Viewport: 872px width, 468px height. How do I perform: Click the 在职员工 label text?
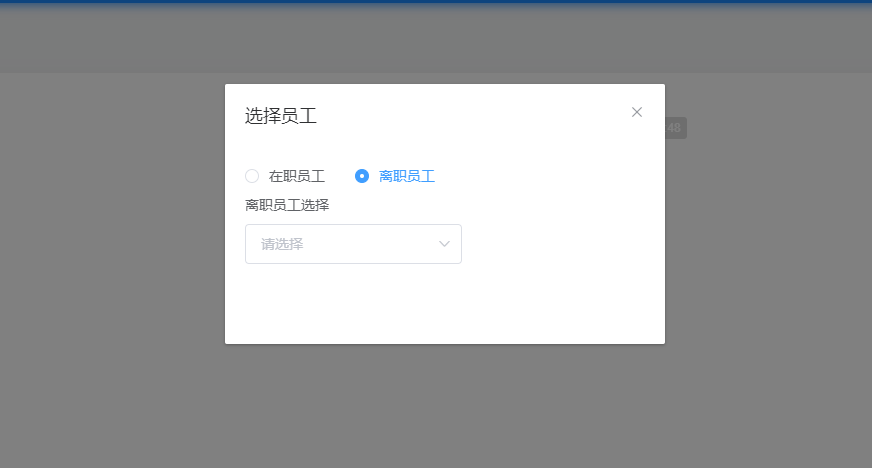point(296,176)
